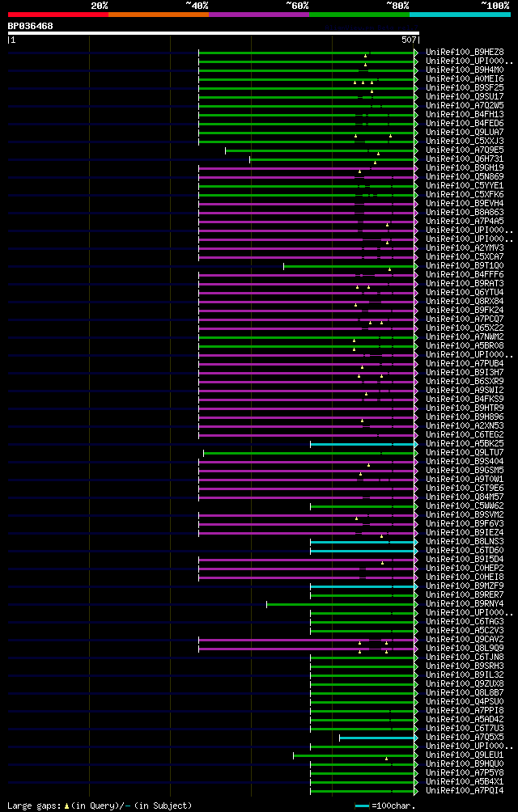The image size is (518, 812).
Task: Click the UniRef100_Q6YTU4 label
Action: 465,293
